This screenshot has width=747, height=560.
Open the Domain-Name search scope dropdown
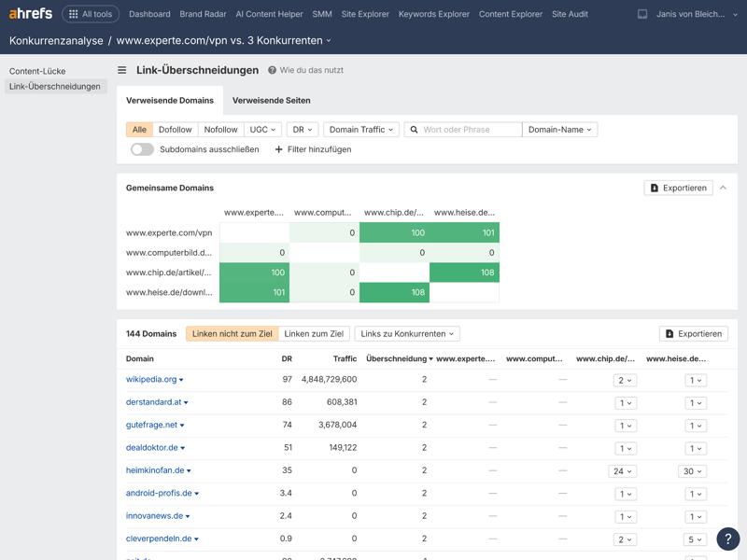tap(559, 130)
